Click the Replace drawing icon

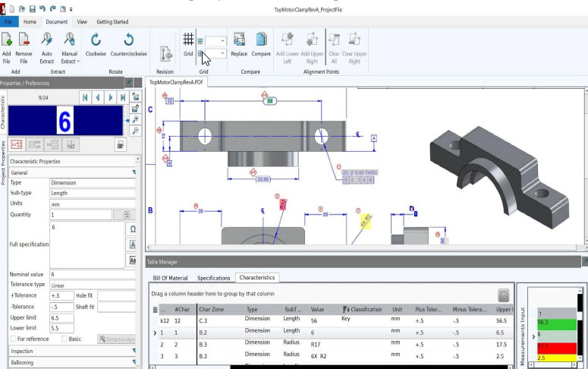[239, 40]
